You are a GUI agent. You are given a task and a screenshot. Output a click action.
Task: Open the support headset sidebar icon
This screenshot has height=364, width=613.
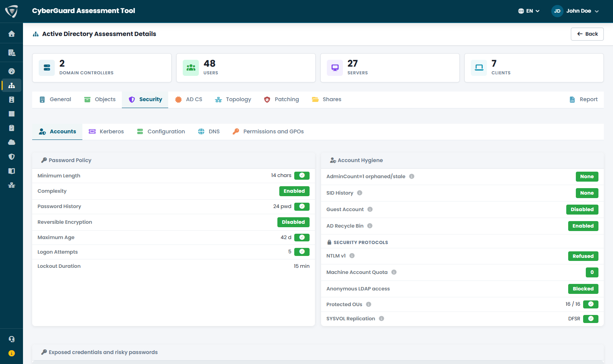pyautogui.click(x=11, y=339)
